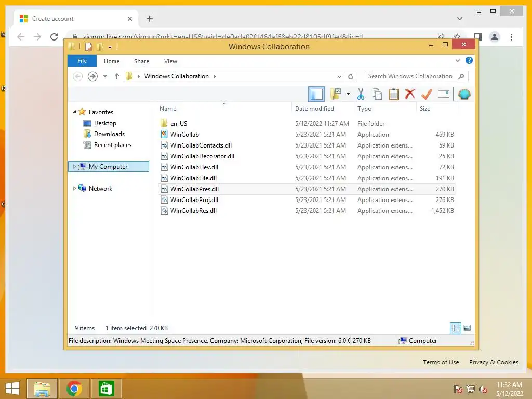
Task: Sort by Type column header
Action: [x=385, y=109]
